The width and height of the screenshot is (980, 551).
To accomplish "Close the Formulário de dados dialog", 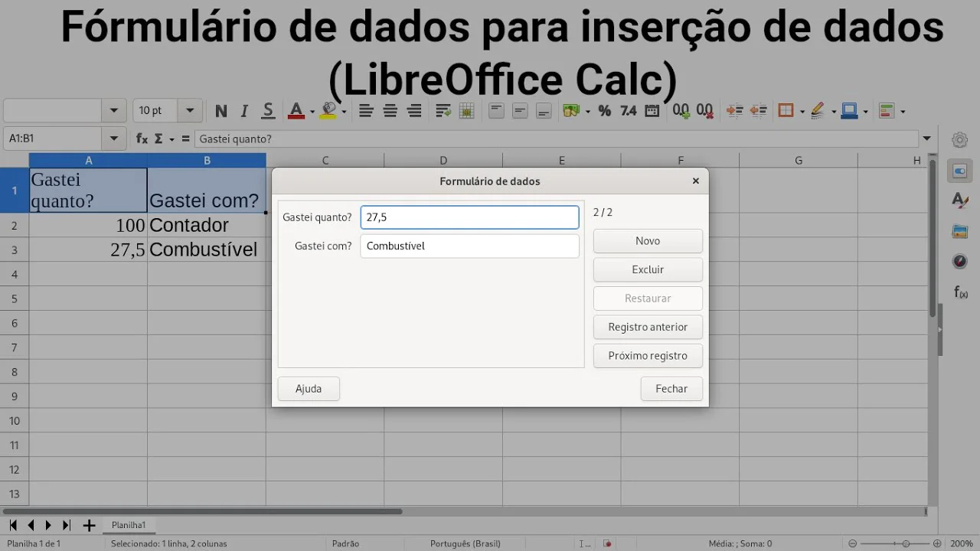I will pos(695,181).
